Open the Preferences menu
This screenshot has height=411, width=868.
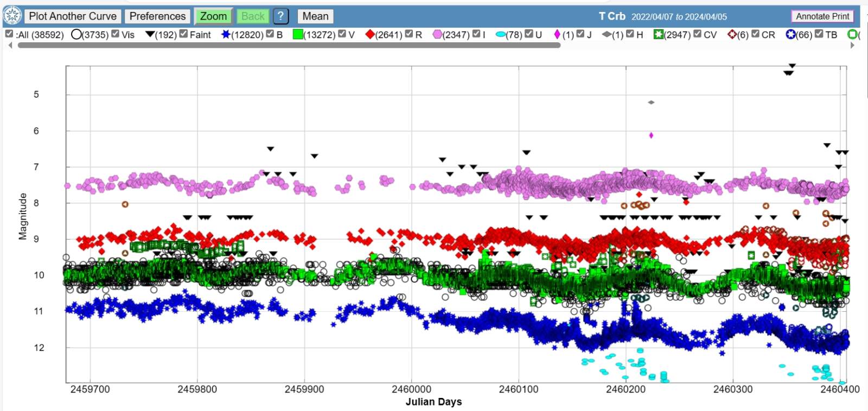[x=157, y=16]
